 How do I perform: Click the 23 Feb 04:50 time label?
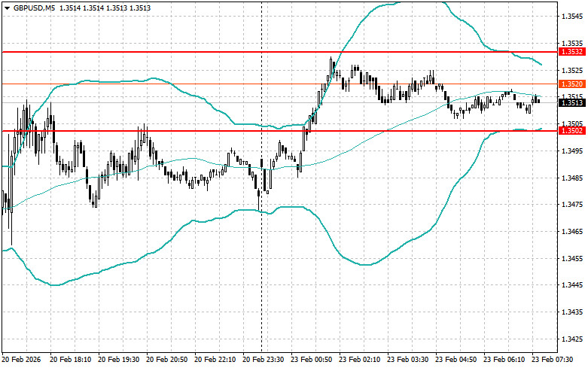coord(456,360)
